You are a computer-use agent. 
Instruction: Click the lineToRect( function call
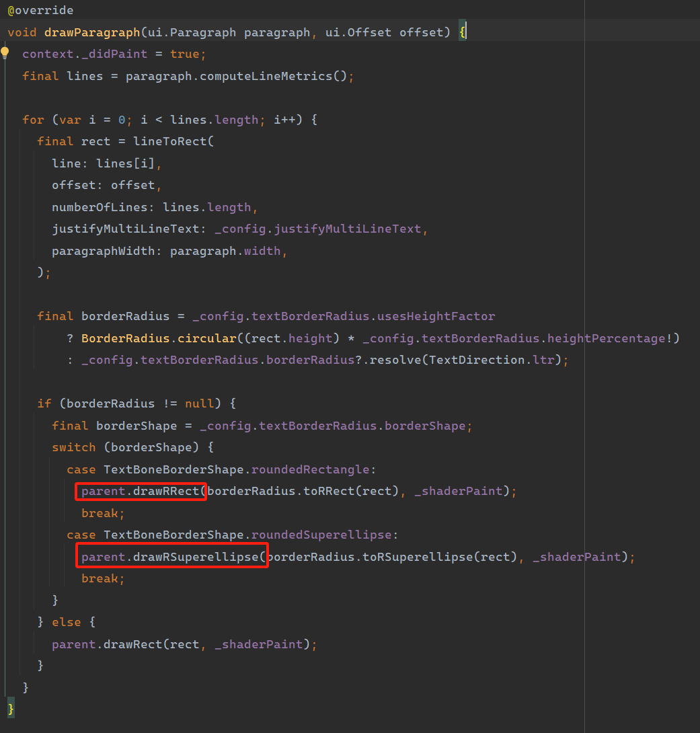tap(173, 142)
